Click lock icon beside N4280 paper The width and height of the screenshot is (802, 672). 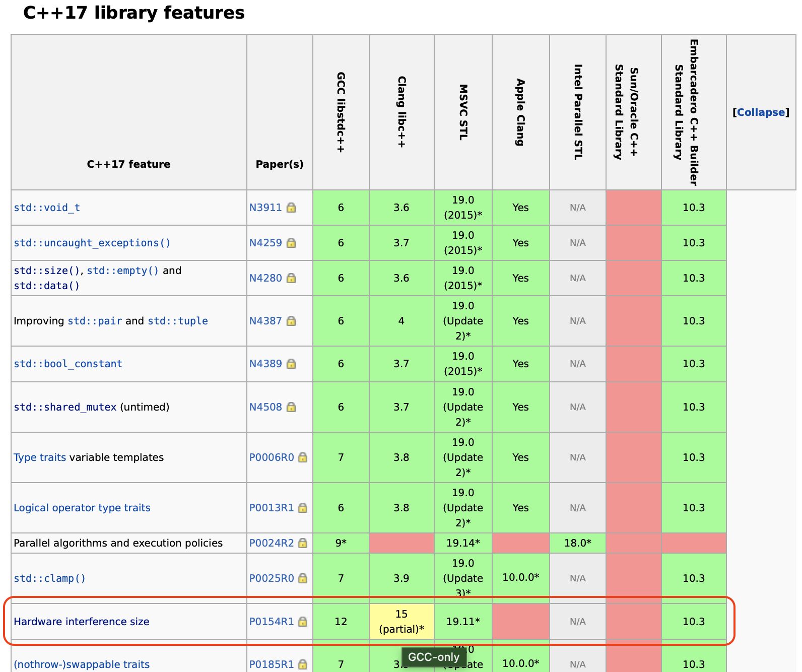point(291,278)
